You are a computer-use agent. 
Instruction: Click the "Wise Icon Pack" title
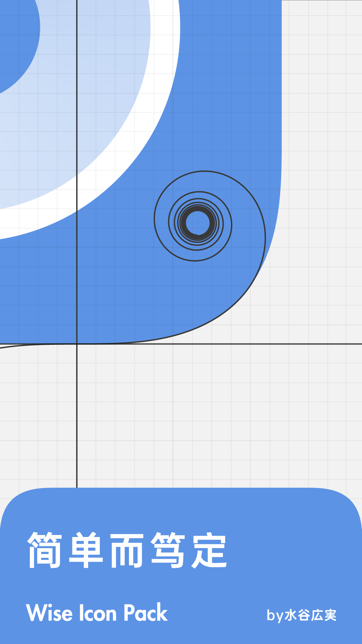pos(97,613)
